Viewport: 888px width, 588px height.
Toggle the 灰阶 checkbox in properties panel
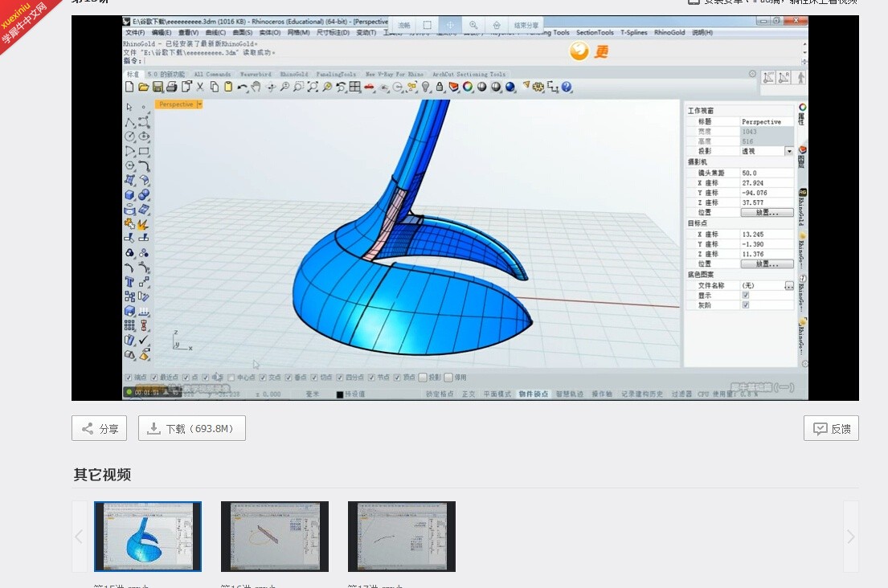746,305
